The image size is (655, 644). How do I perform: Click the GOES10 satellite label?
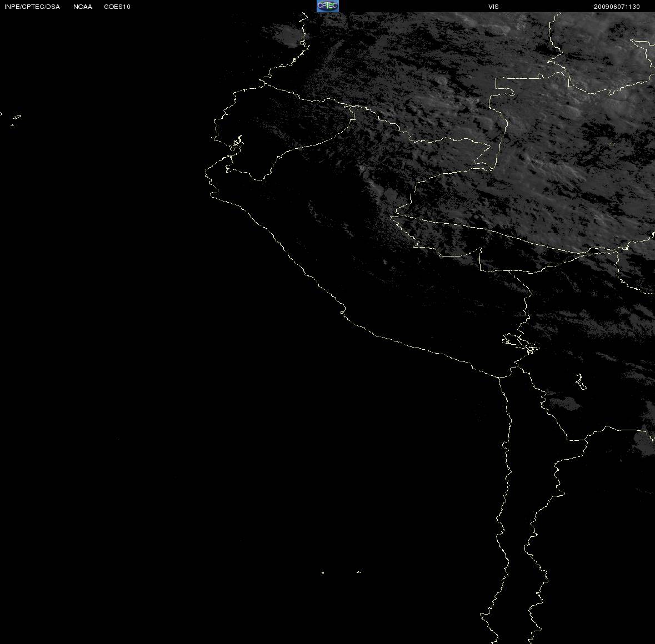tap(117, 7)
